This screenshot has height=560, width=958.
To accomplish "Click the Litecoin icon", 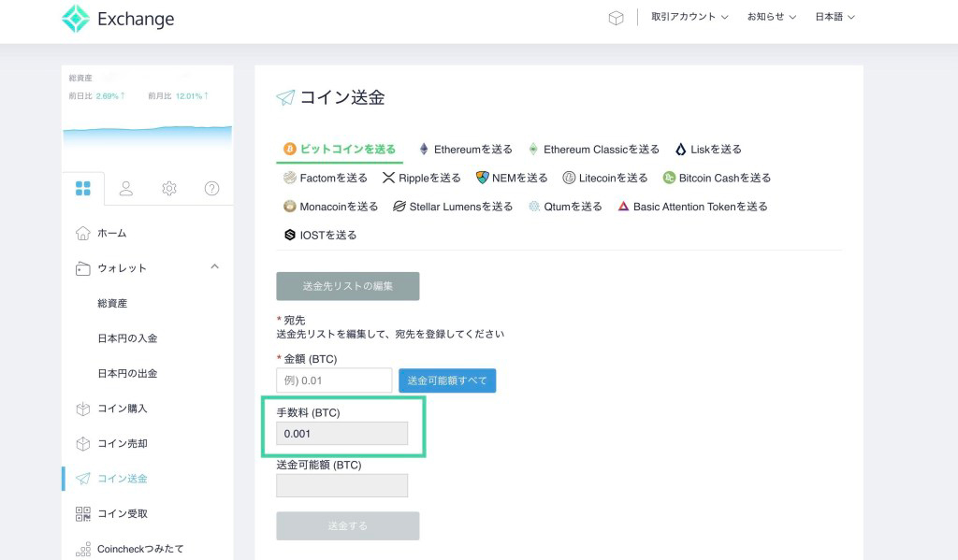I will coord(569,178).
